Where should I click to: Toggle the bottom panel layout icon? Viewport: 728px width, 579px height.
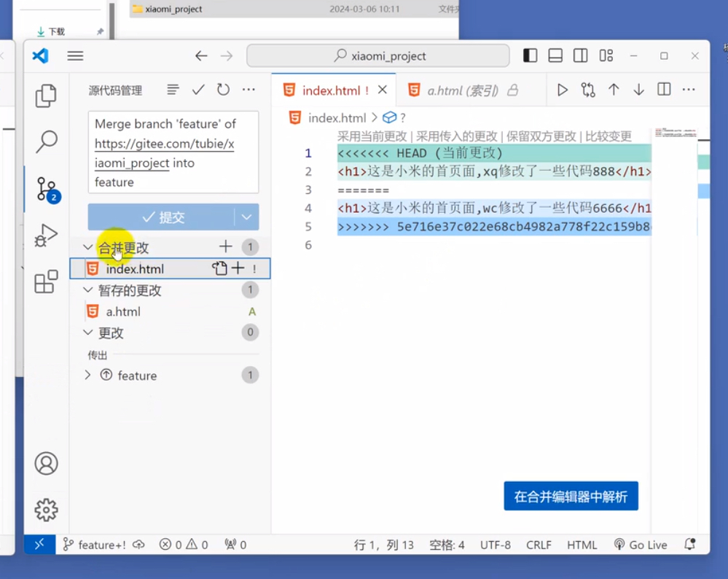click(555, 55)
